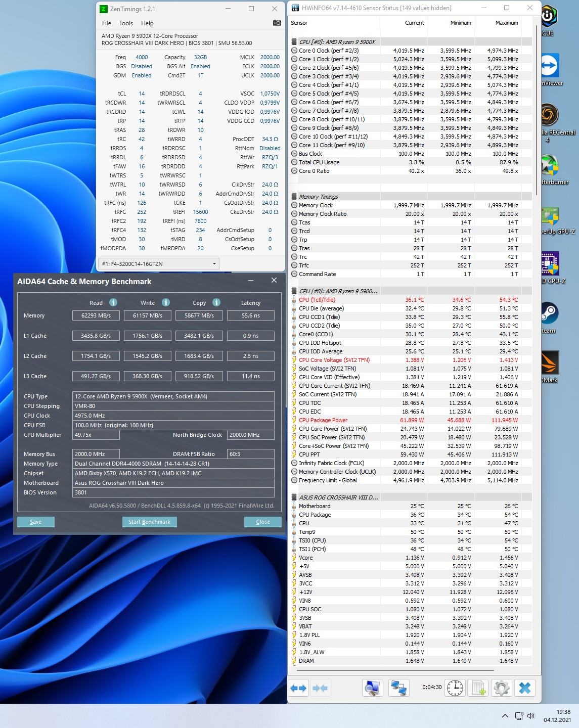Screen dimensions: 579x728
Task: Click the info icon next to Read
Action: (x=113, y=302)
